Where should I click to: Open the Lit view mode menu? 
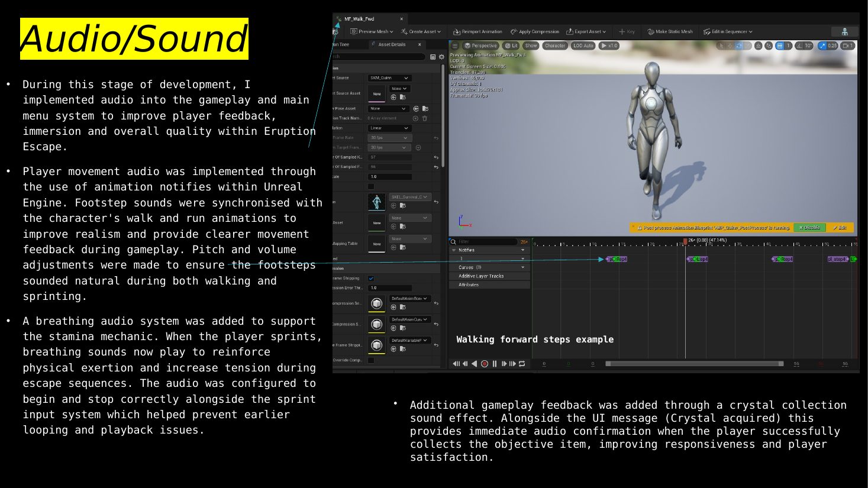tap(511, 46)
